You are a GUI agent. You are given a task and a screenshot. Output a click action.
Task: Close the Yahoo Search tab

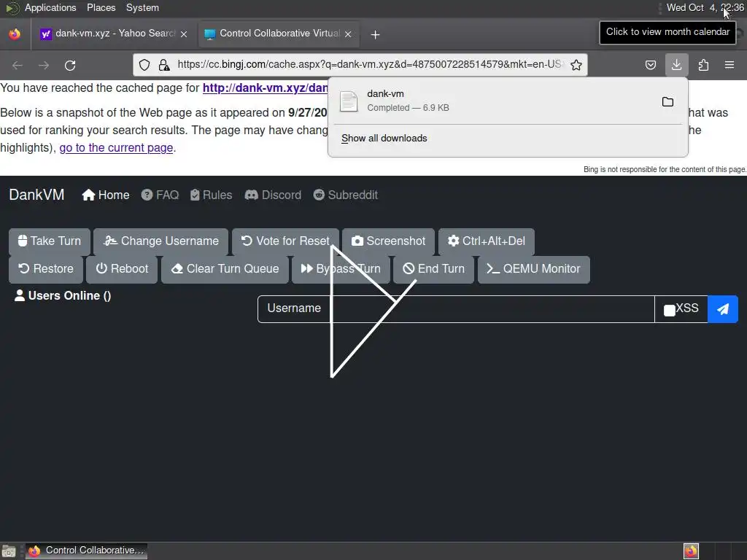coord(184,34)
